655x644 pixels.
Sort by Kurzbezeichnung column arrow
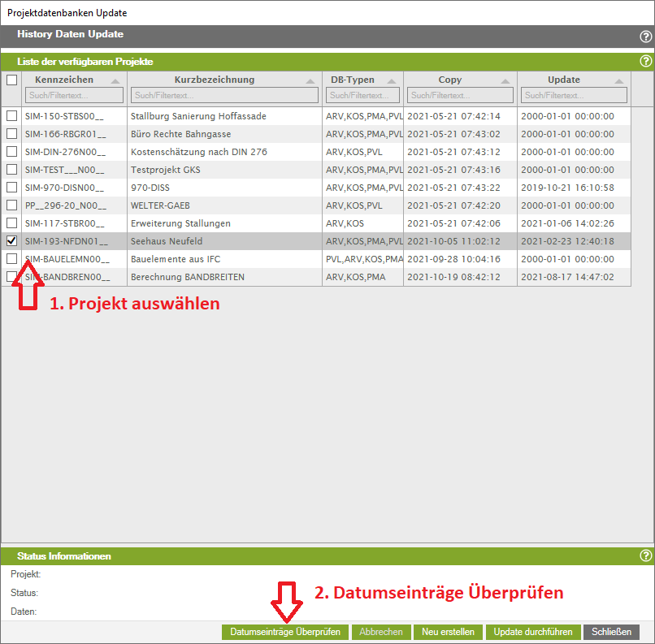[310, 81]
